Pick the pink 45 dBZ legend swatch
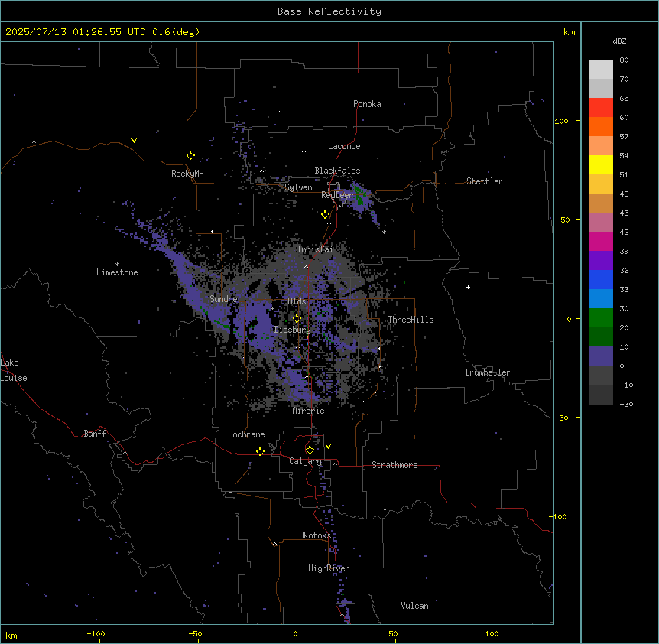 click(601, 222)
